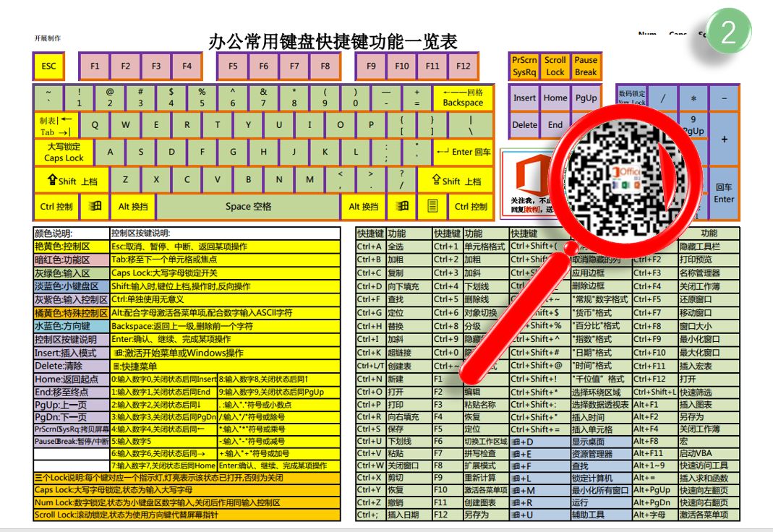Click the 灰绿色:输入区 legend cell
Viewport: 773px width, 532px height.
coord(71,273)
